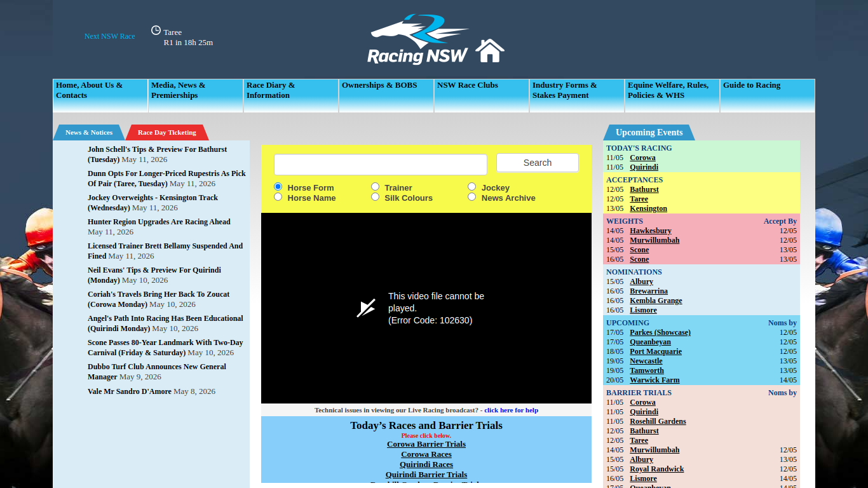Focus the search text field
The width and height of the screenshot is (868, 488).
coord(381,164)
